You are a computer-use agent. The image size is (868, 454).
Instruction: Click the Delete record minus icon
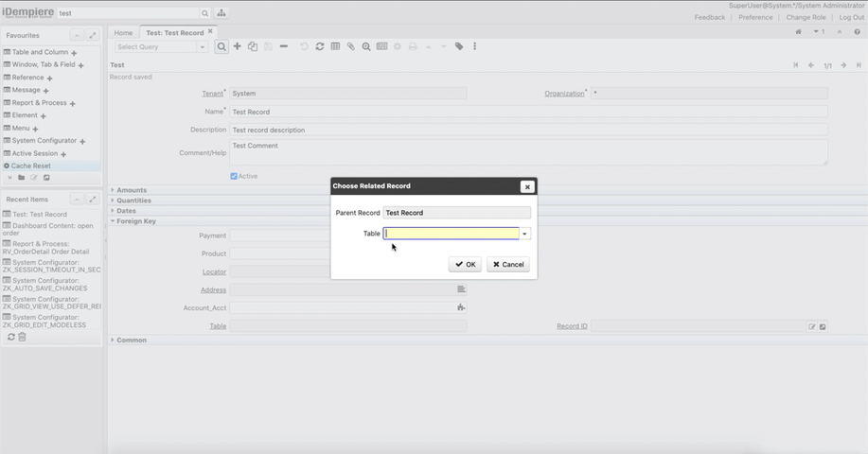click(284, 46)
